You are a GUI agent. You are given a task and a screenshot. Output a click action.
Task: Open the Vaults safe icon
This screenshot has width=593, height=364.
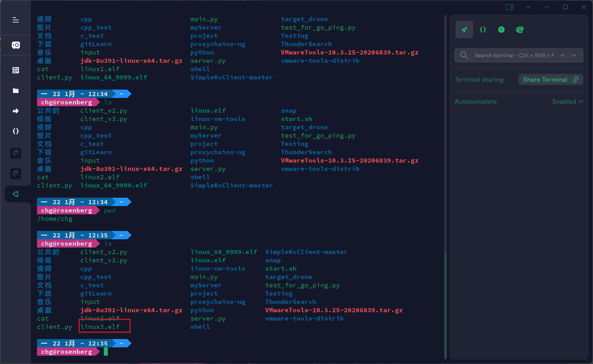(16, 45)
